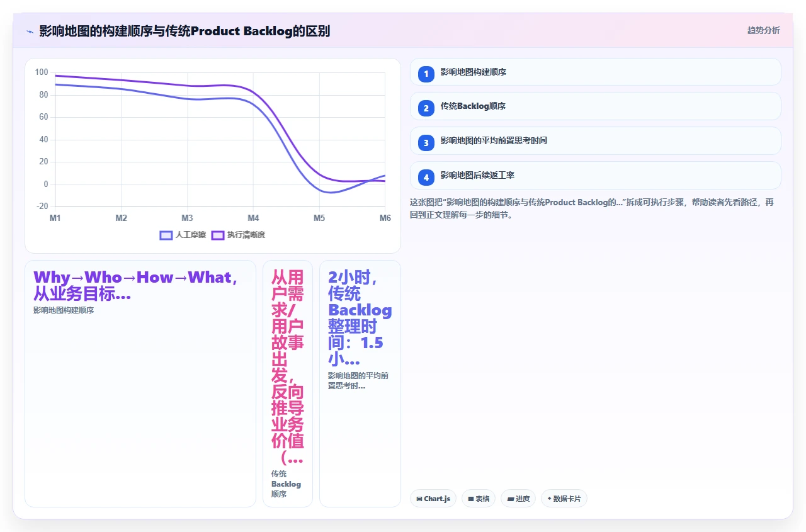
Task: Open the 2小时 传统Backlog data card
Action: pos(360,383)
